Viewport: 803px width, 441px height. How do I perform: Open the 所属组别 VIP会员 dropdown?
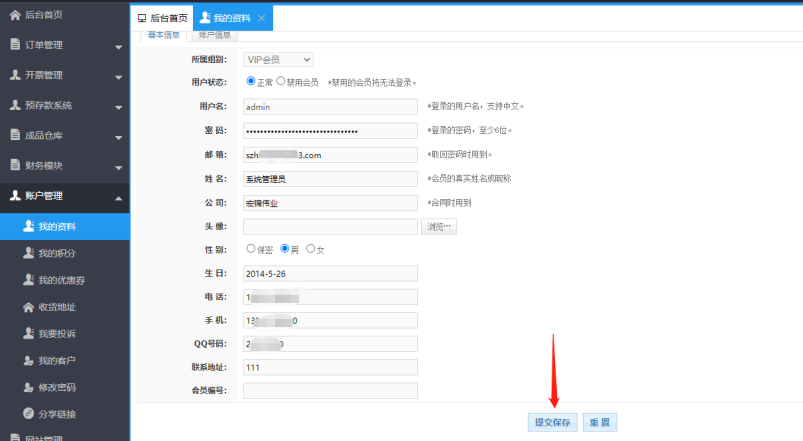pyautogui.click(x=278, y=60)
